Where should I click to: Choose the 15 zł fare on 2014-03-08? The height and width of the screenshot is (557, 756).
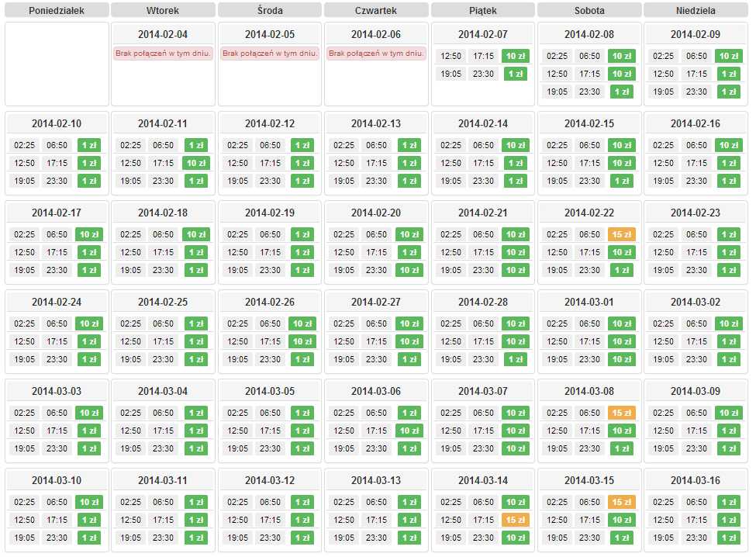coord(622,413)
